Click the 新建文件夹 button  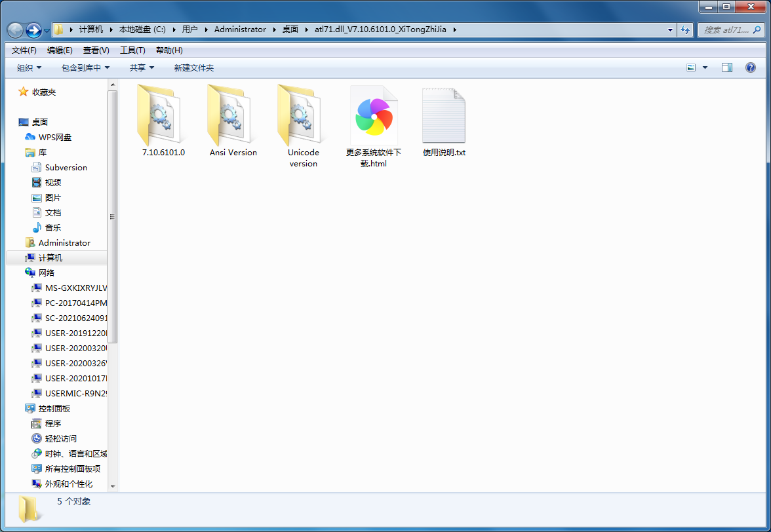(194, 67)
